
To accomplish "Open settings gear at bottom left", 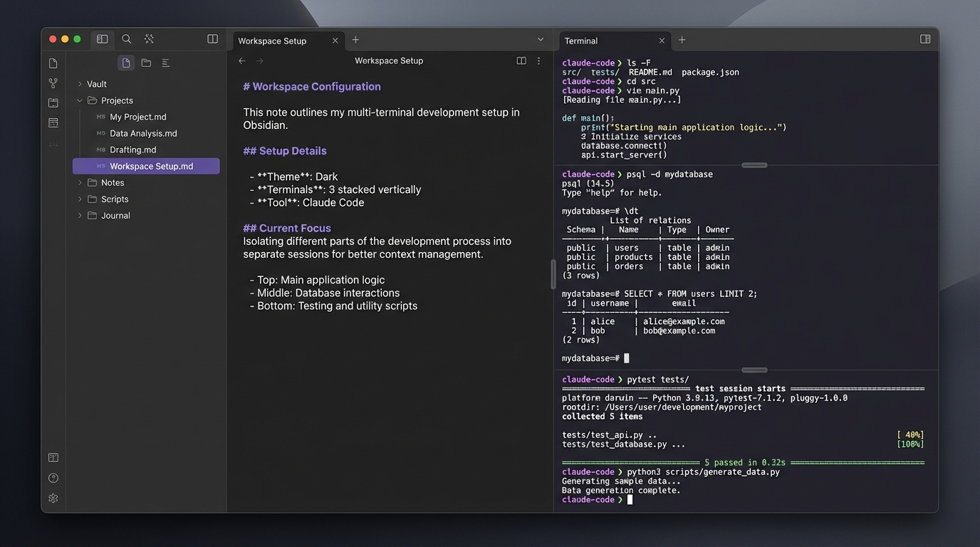I will coord(53,499).
